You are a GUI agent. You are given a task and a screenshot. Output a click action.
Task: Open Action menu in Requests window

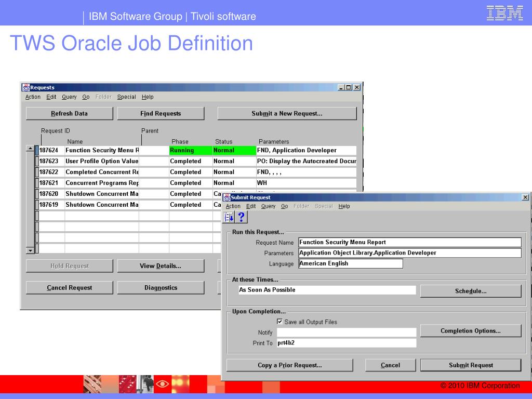[33, 97]
